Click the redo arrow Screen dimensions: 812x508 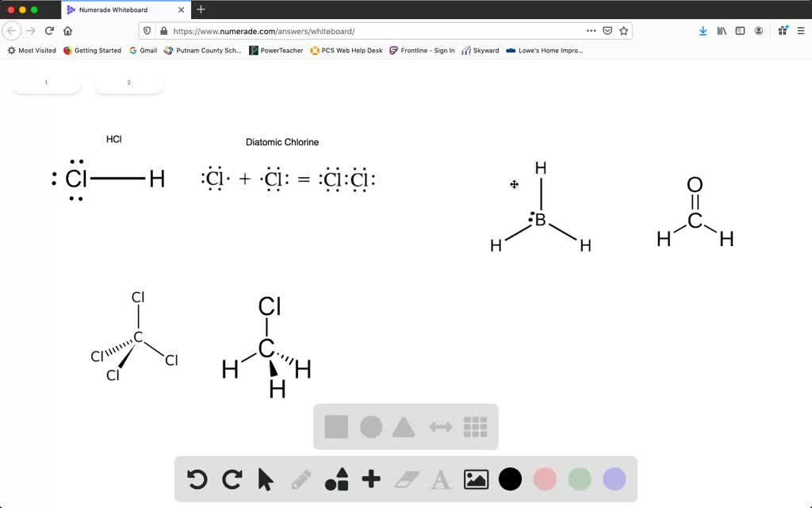pyautogui.click(x=232, y=479)
